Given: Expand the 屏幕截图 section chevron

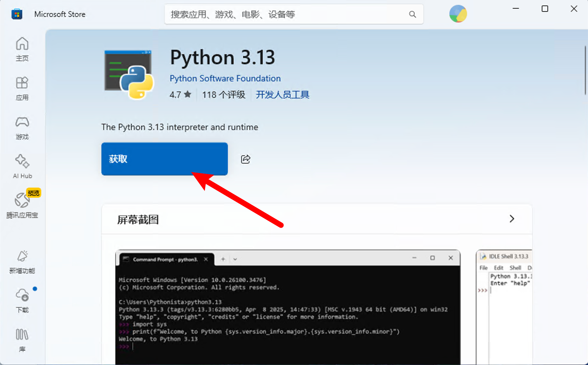Looking at the screenshot, I should click(512, 219).
